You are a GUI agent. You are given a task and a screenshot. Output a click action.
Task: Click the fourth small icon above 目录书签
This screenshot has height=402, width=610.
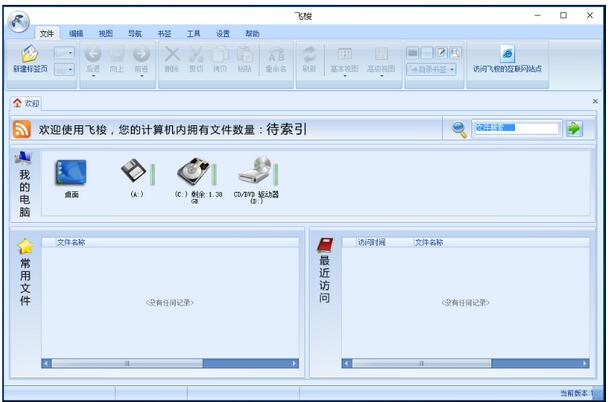click(x=455, y=52)
